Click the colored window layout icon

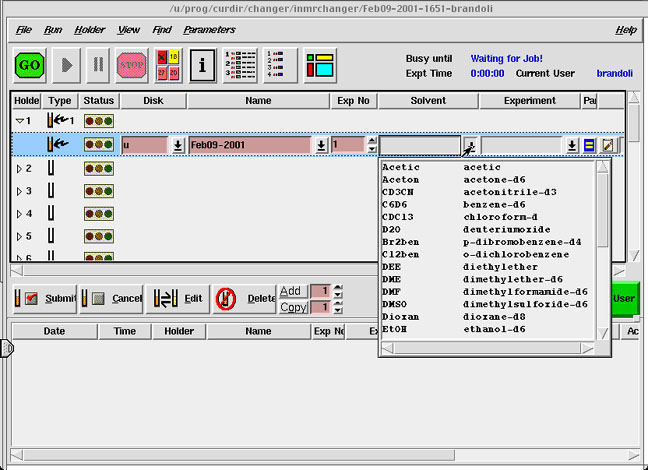320,65
